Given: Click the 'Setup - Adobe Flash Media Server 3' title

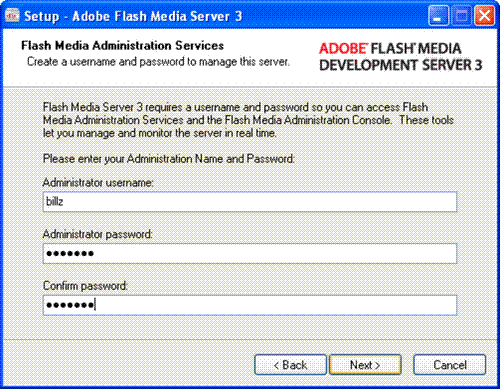Looking at the screenshot, I should [x=133, y=16].
